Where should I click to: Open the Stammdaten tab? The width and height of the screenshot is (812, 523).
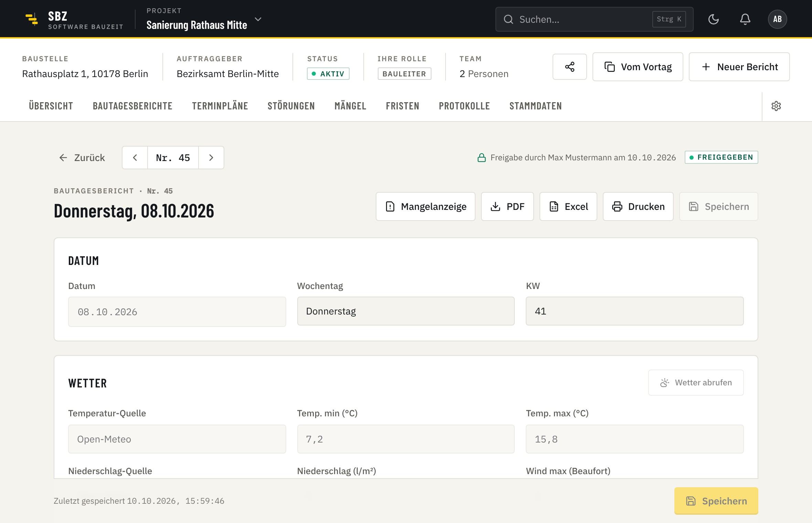click(x=536, y=106)
